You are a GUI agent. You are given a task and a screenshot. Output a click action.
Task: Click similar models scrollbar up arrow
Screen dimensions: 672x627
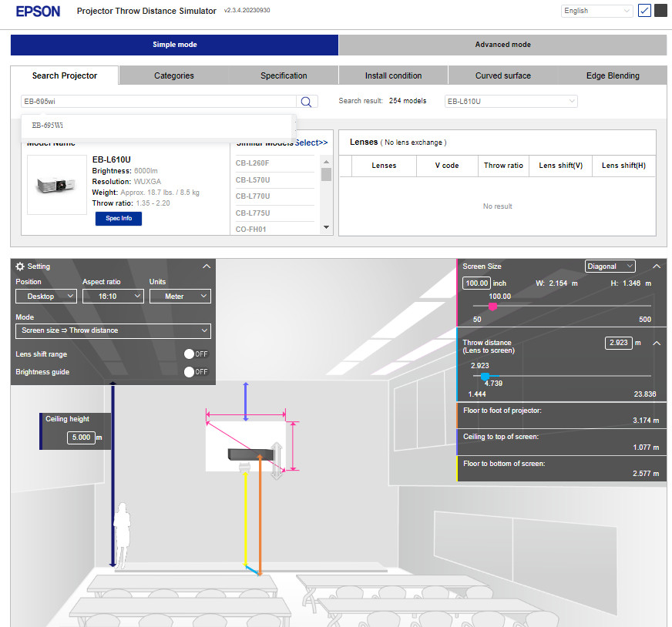326,162
